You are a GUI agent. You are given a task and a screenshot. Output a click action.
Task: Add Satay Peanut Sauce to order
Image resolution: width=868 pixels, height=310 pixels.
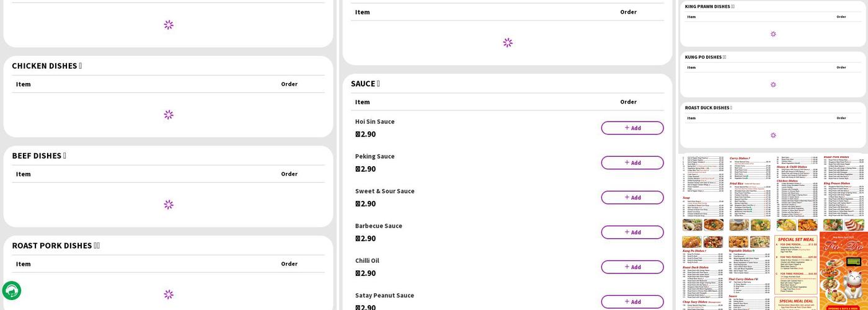[x=632, y=301]
